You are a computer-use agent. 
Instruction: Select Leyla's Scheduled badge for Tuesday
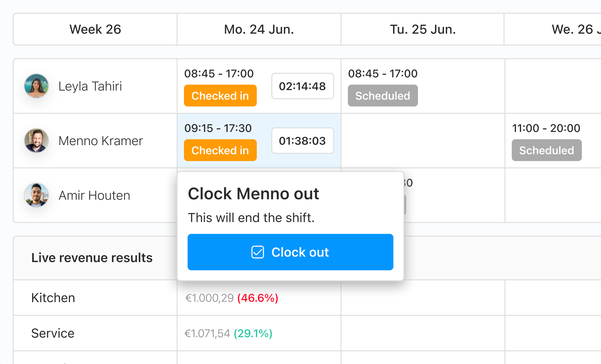point(382,96)
